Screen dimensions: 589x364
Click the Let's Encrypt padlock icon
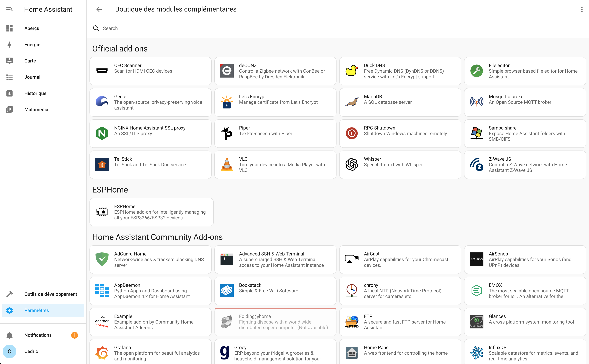[x=227, y=102]
